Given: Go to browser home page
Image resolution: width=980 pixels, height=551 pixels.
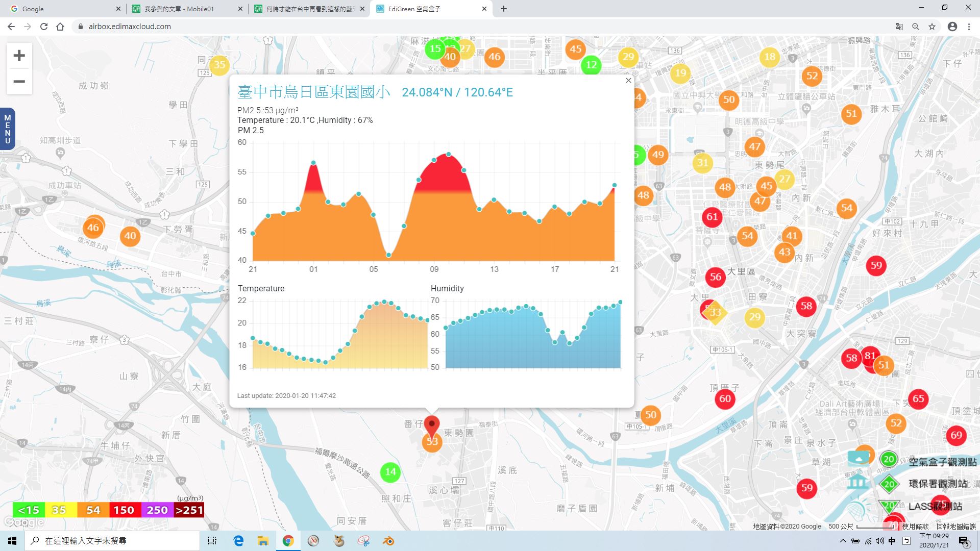Looking at the screenshot, I should tap(60, 27).
